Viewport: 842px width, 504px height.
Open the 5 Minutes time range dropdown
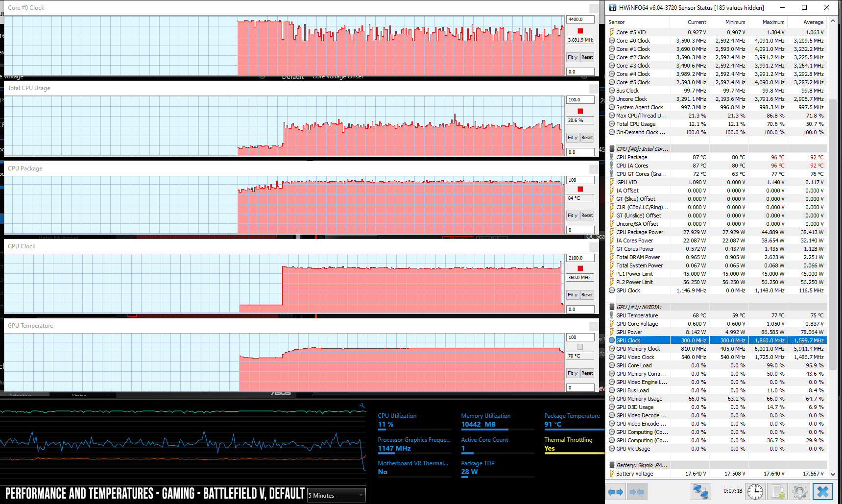click(x=336, y=495)
